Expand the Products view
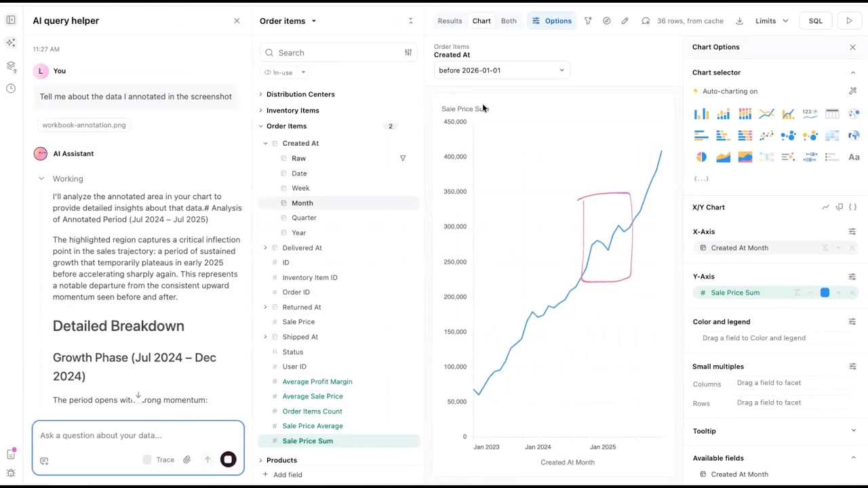The width and height of the screenshot is (868, 488). point(260,460)
